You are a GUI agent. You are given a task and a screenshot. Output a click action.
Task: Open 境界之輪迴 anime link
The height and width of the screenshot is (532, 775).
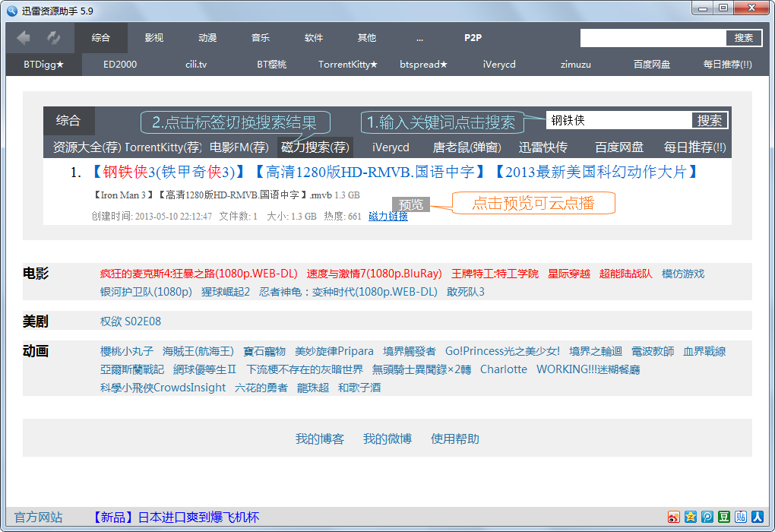coord(596,351)
